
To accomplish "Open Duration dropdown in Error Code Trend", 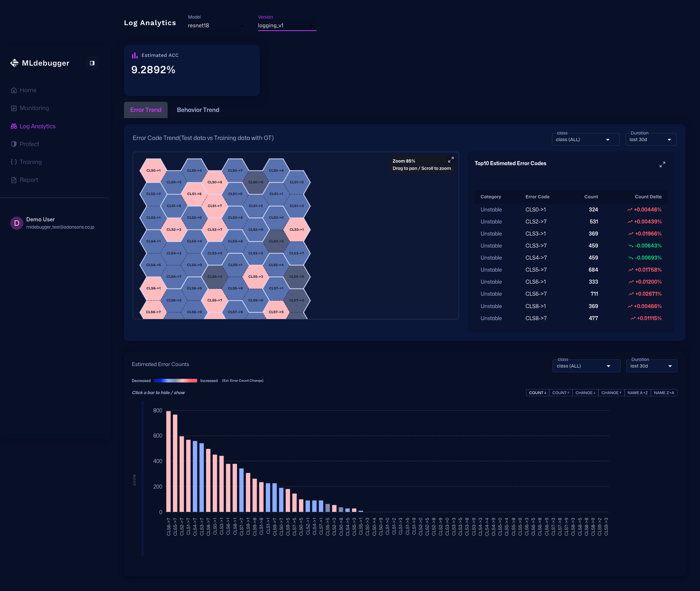I will 650,140.
